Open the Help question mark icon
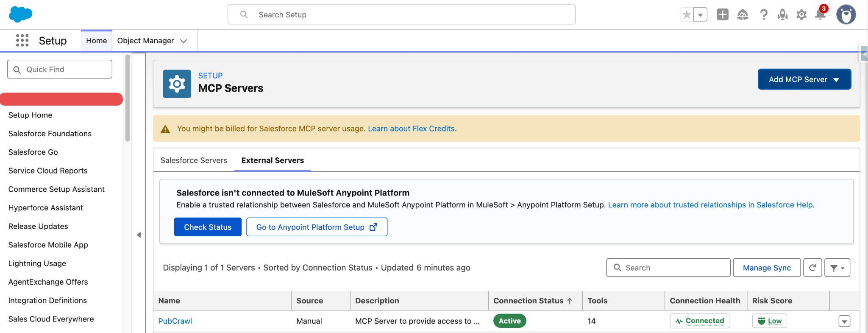 pyautogui.click(x=764, y=15)
